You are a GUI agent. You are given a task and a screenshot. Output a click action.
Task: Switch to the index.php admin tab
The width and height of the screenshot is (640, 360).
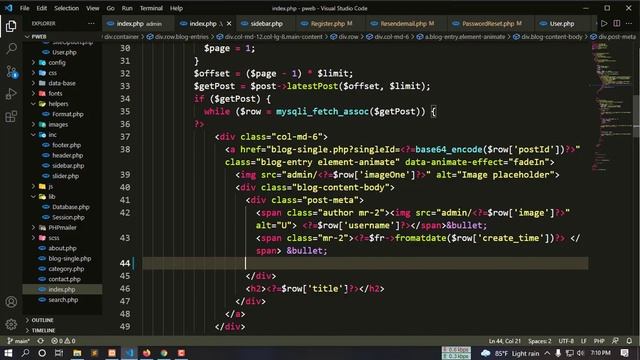(x=139, y=24)
